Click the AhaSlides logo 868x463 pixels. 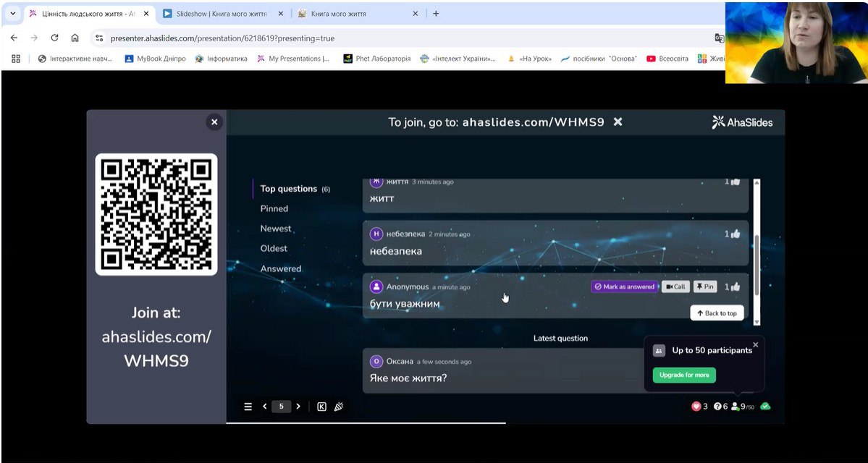coord(742,122)
